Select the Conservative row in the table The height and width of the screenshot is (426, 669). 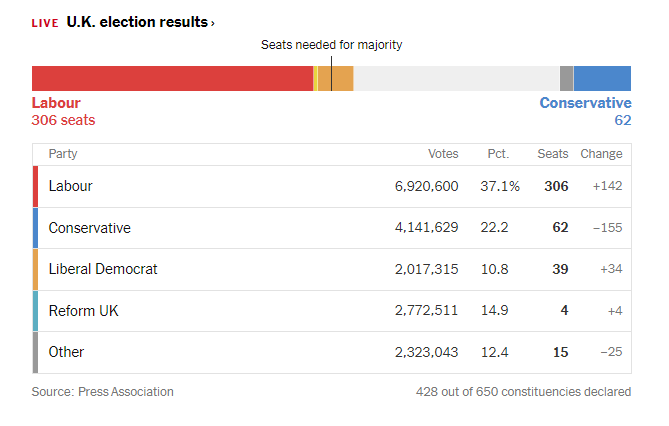(332, 228)
